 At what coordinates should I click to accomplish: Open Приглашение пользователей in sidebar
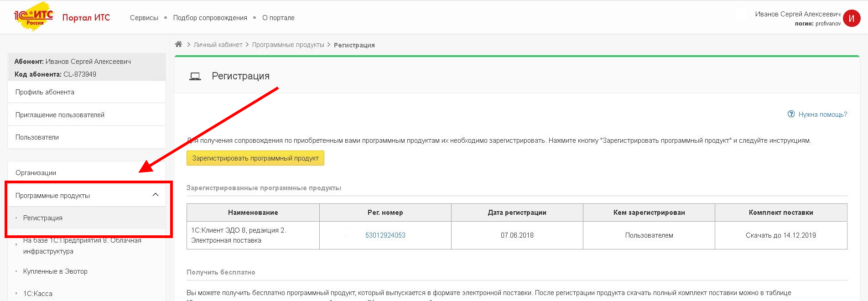coord(60,115)
